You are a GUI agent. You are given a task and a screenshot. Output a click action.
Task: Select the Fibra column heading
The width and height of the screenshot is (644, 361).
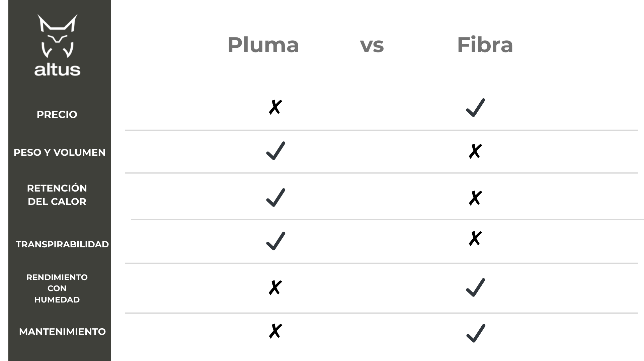click(x=485, y=45)
